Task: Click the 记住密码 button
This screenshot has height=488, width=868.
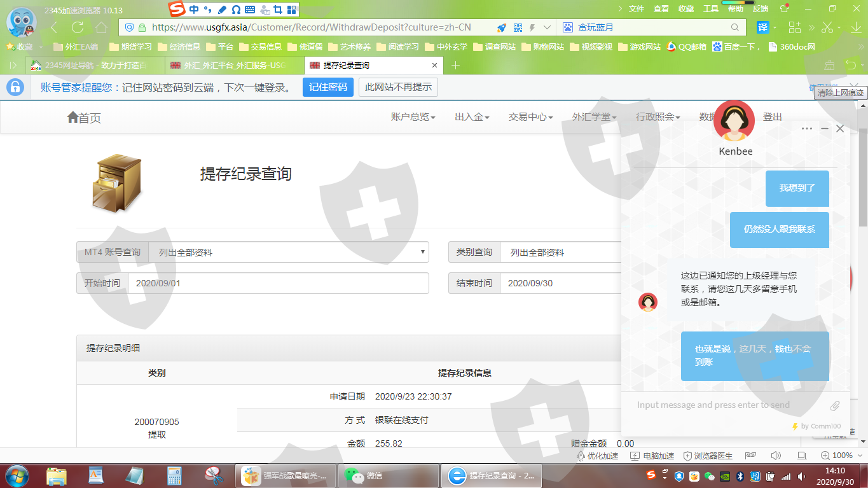Action: (x=327, y=87)
